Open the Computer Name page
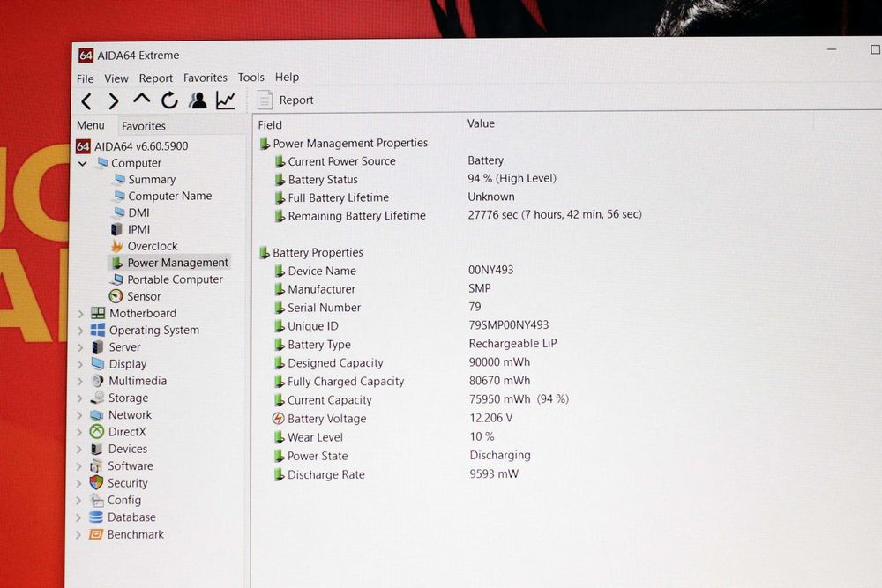882x588 pixels. (x=170, y=197)
